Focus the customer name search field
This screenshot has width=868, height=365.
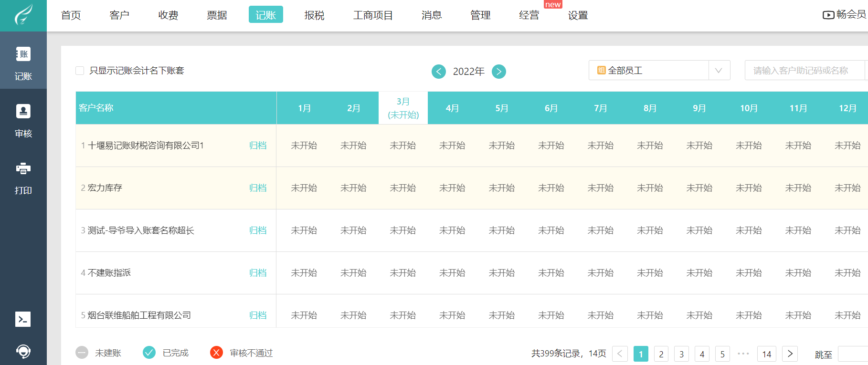pyautogui.click(x=805, y=71)
